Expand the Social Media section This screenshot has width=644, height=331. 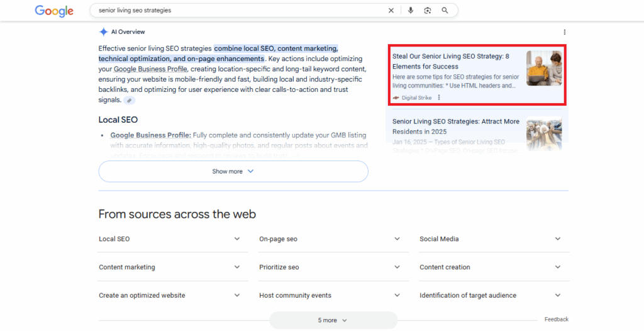[558, 239]
